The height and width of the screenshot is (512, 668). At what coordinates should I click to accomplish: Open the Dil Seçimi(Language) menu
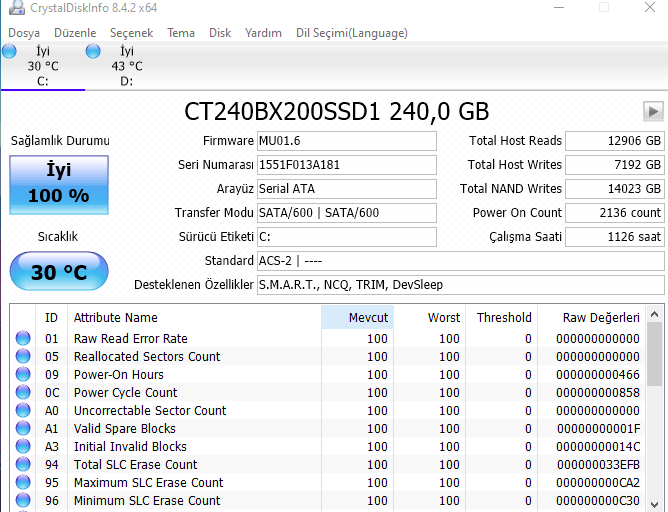tap(352, 33)
